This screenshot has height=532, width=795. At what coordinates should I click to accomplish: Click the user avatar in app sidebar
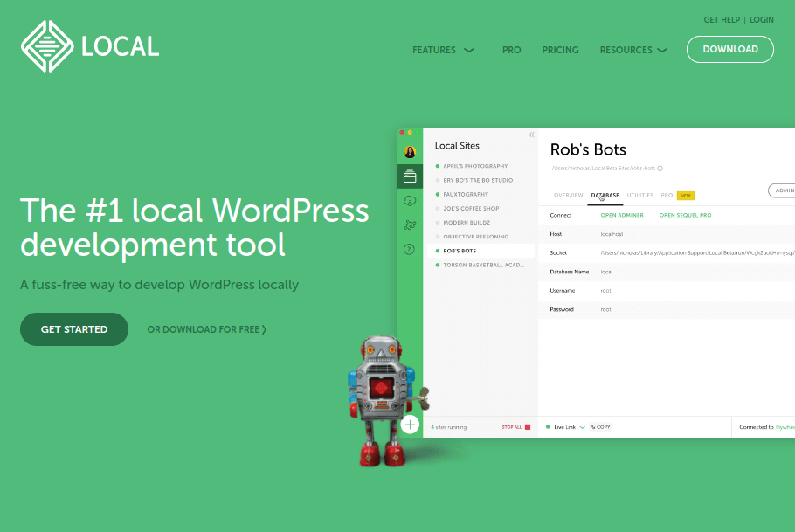coord(410,152)
